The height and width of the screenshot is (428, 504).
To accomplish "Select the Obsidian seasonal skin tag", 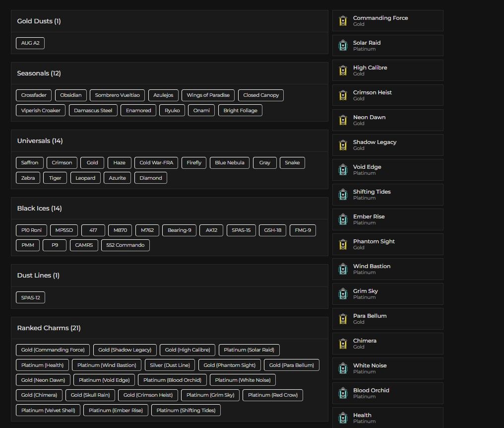I will (71, 95).
